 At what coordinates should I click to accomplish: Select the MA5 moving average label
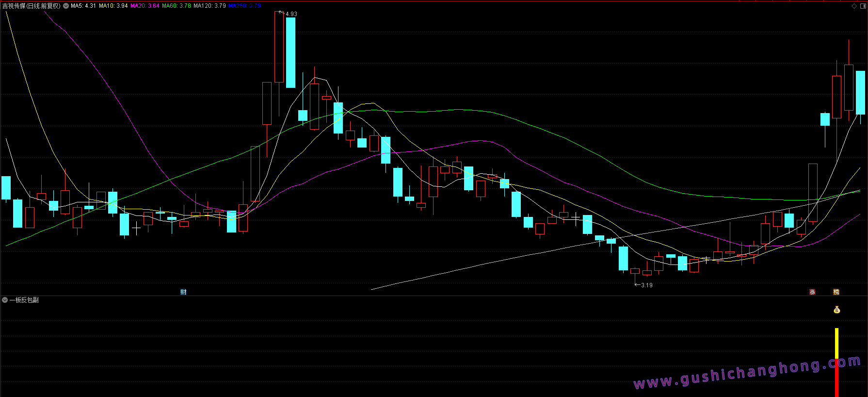(x=83, y=6)
